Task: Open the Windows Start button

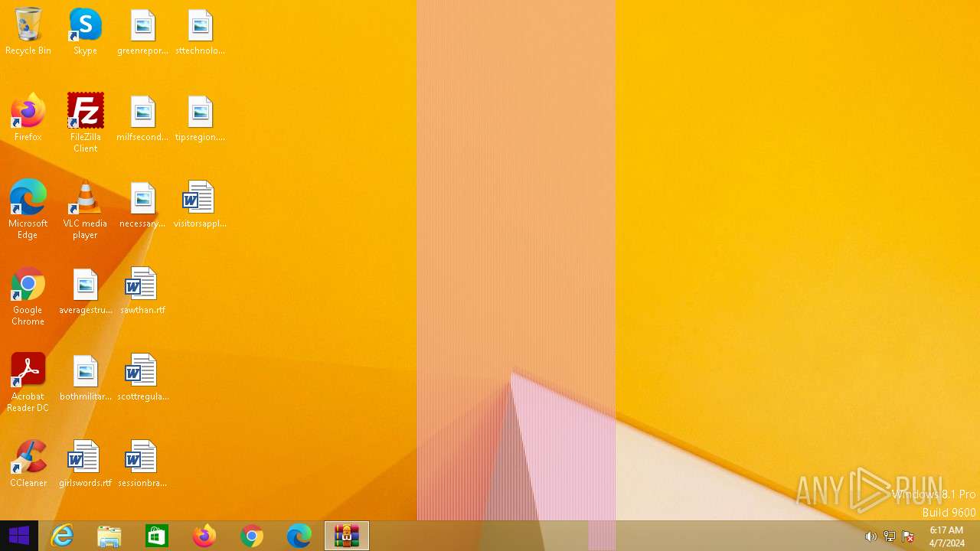Action: coord(19,536)
